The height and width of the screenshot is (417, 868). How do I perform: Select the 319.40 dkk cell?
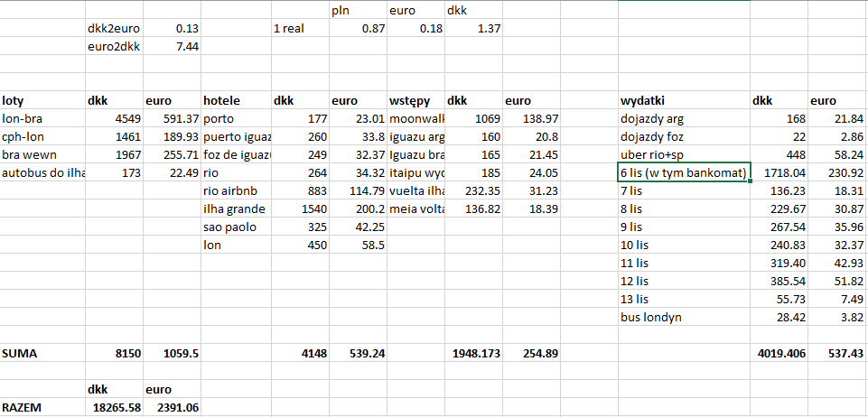point(779,263)
